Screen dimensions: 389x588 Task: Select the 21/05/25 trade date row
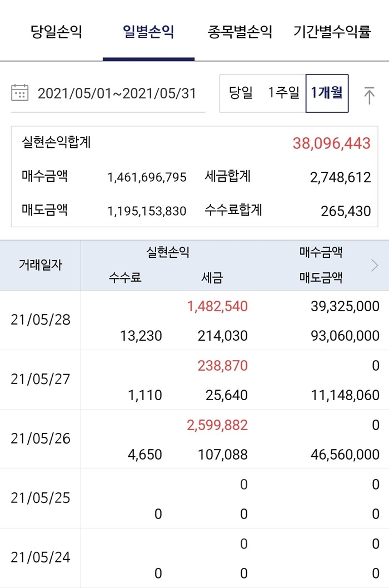coord(194,499)
